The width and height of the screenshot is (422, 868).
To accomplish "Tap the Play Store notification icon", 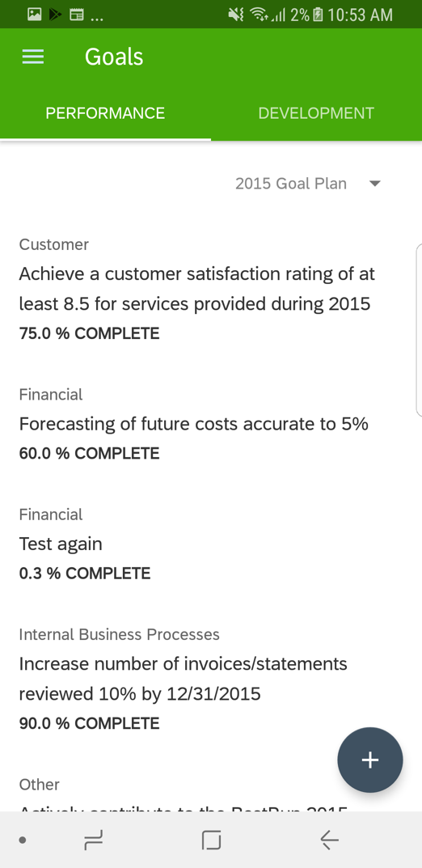I will tap(55, 15).
